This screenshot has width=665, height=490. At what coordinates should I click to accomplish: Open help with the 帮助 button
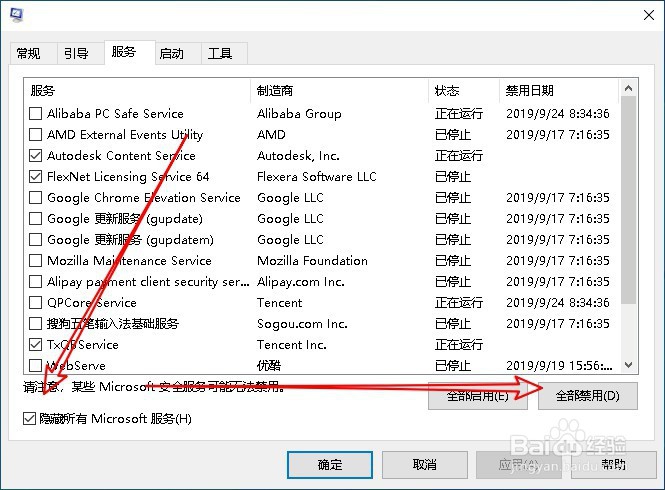point(613,465)
